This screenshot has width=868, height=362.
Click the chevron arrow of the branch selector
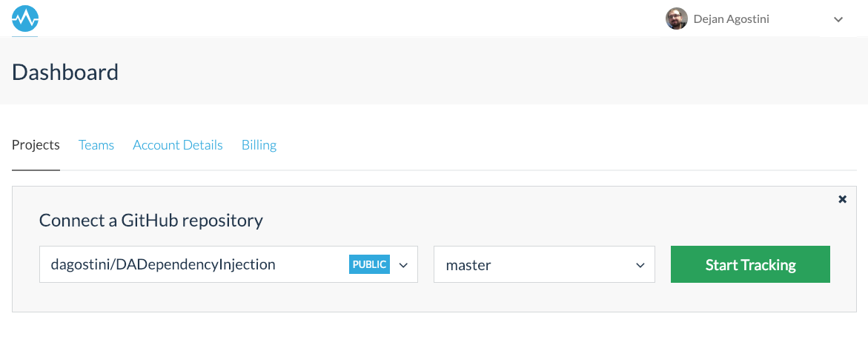(640, 265)
